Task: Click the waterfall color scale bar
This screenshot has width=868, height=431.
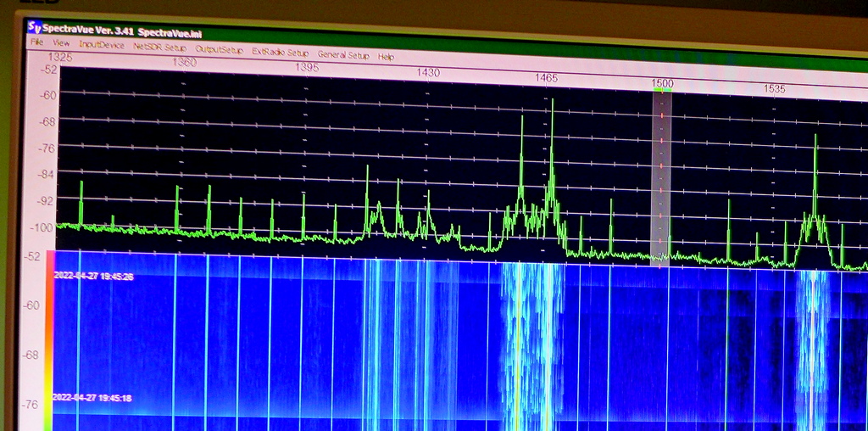Action: 49,341
